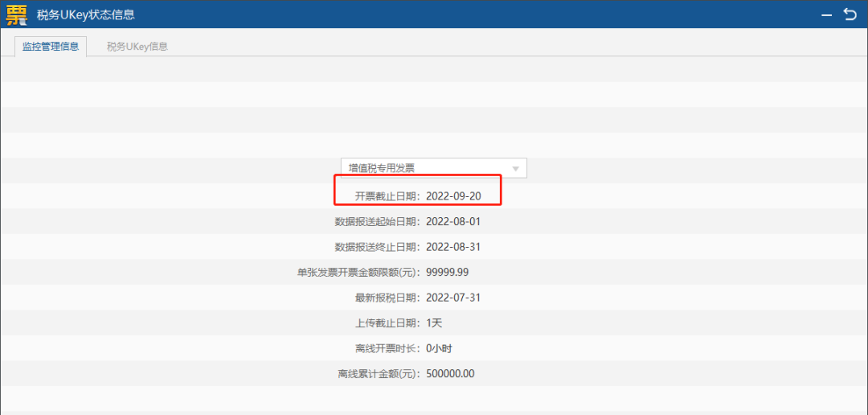This screenshot has height=415, width=868.
Task: Click the 开票截止日期 label
Action: 389,196
